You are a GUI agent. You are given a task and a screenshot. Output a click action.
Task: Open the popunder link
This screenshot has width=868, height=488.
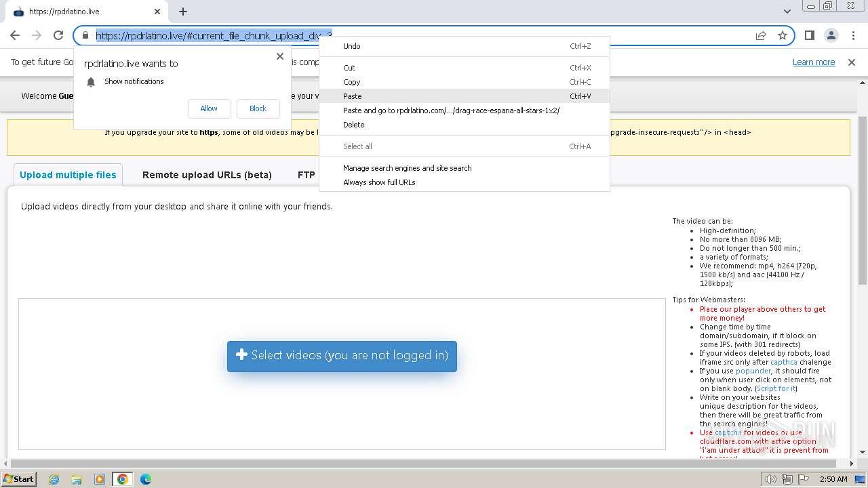(753, 371)
